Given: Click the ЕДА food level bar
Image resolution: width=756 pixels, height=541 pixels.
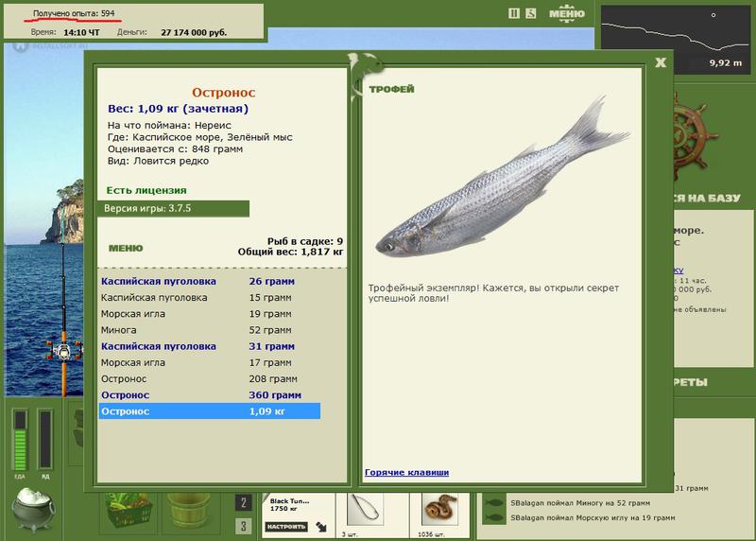Looking at the screenshot, I should (x=20, y=440).
